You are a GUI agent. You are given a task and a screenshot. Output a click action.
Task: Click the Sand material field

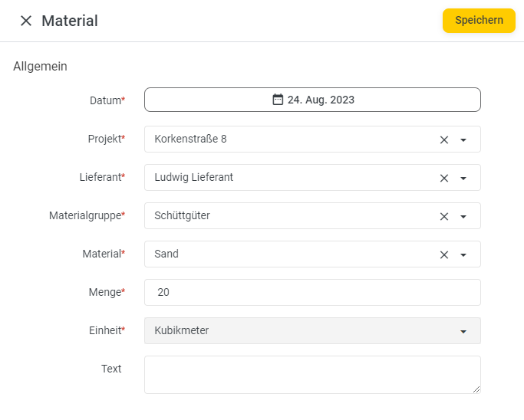click(x=291, y=254)
